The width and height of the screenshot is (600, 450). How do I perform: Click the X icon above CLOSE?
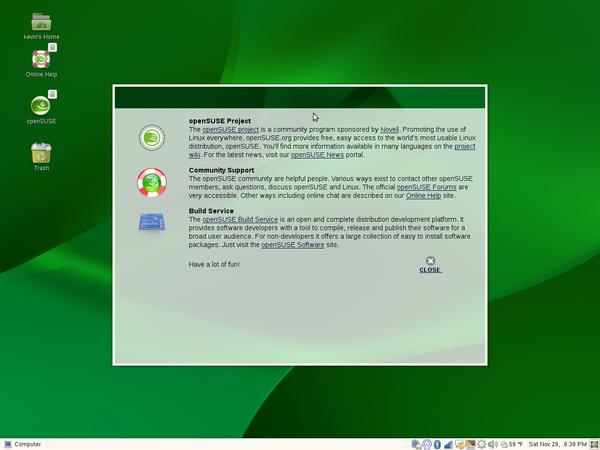pos(430,261)
